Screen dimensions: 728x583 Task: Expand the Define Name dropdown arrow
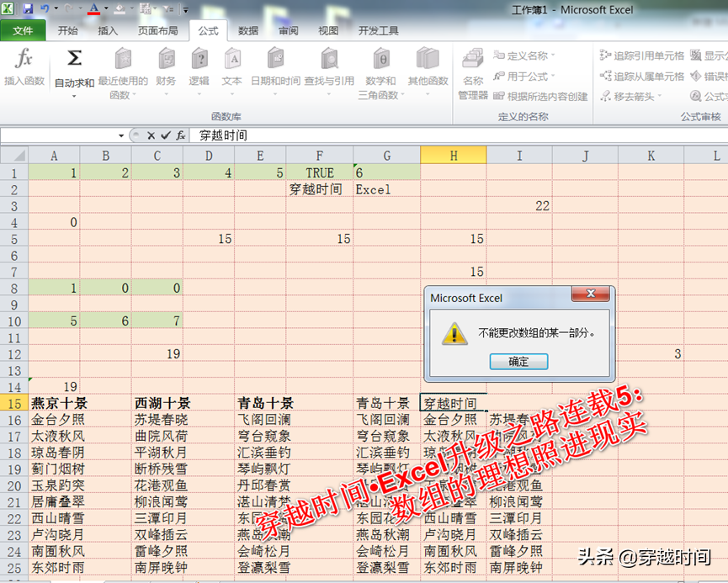click(552, 56)
